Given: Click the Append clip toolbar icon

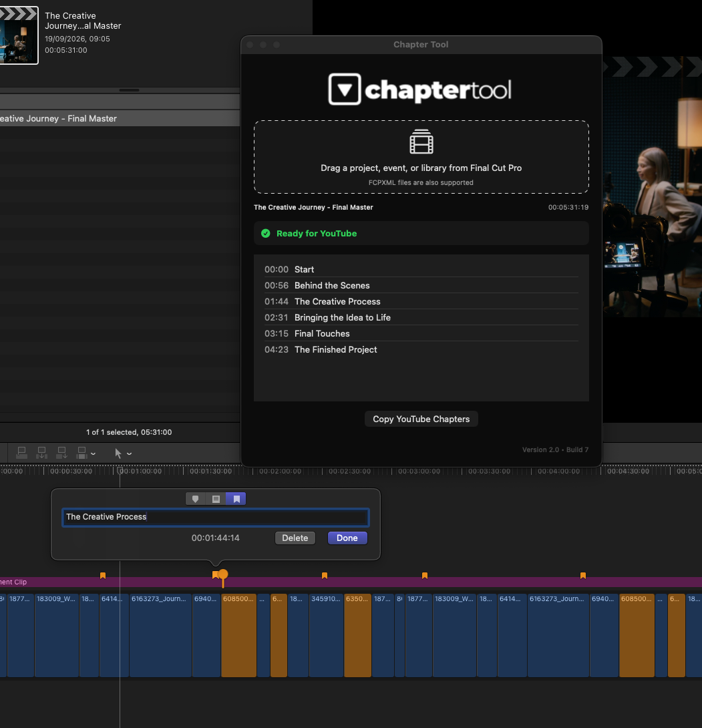Looking at the screenshot, I should click(x=61, y=453).
